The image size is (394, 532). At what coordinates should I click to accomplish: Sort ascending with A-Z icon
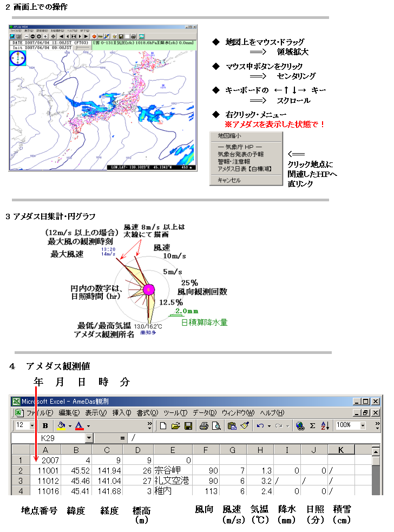click(325, 425)
